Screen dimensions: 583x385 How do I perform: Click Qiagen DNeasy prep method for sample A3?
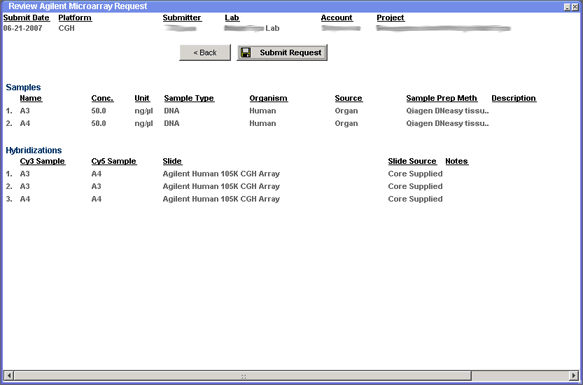click(x=447, y=111)
